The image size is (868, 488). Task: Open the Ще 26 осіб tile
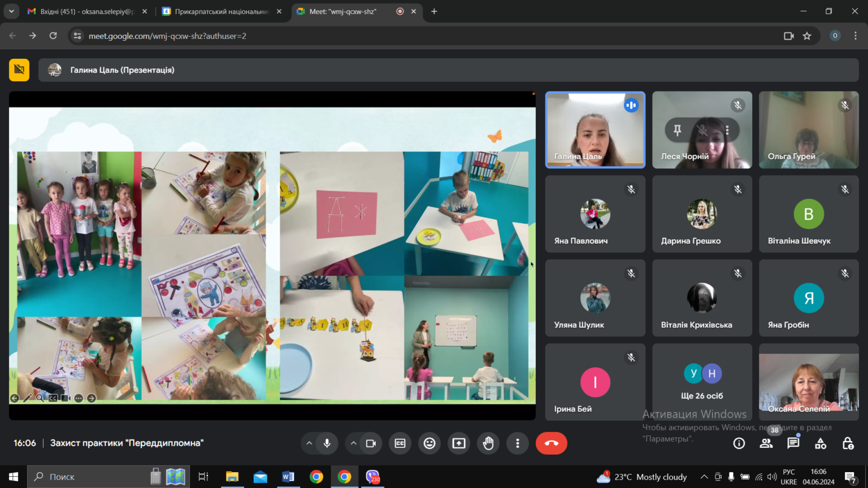(702, 382)
